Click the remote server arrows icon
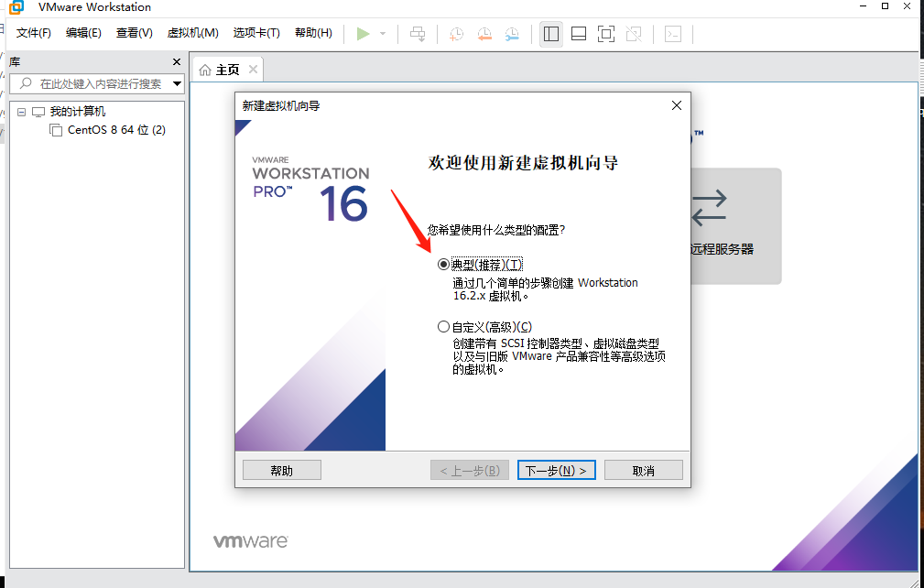 709,208
